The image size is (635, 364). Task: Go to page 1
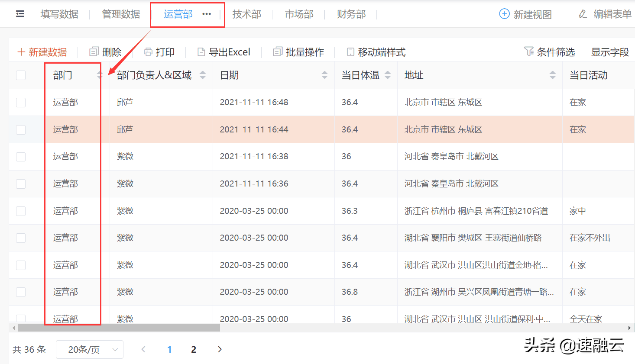[169, 349]
